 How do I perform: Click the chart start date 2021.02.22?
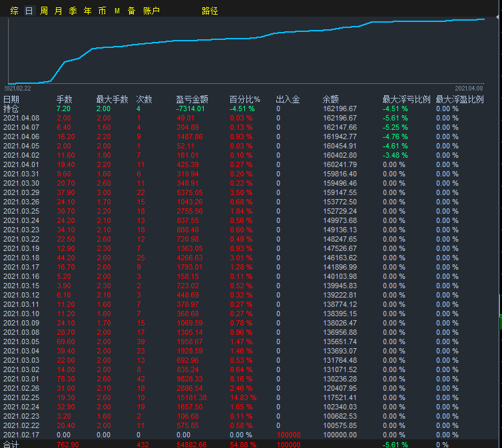pos(17,89)
